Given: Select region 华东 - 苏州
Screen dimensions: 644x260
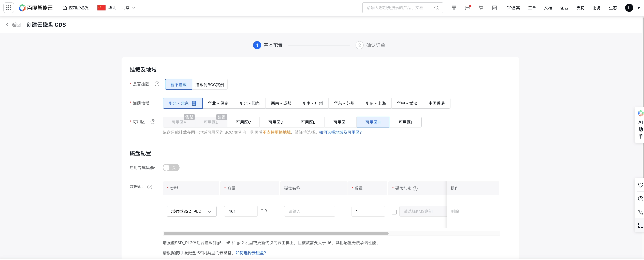Looking at the screenshot, I should 344,103.
